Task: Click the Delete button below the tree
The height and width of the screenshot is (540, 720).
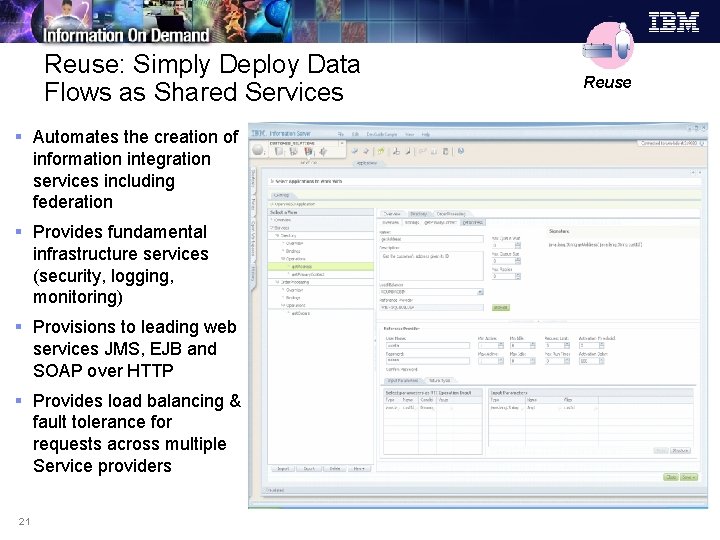Action: 335,469
